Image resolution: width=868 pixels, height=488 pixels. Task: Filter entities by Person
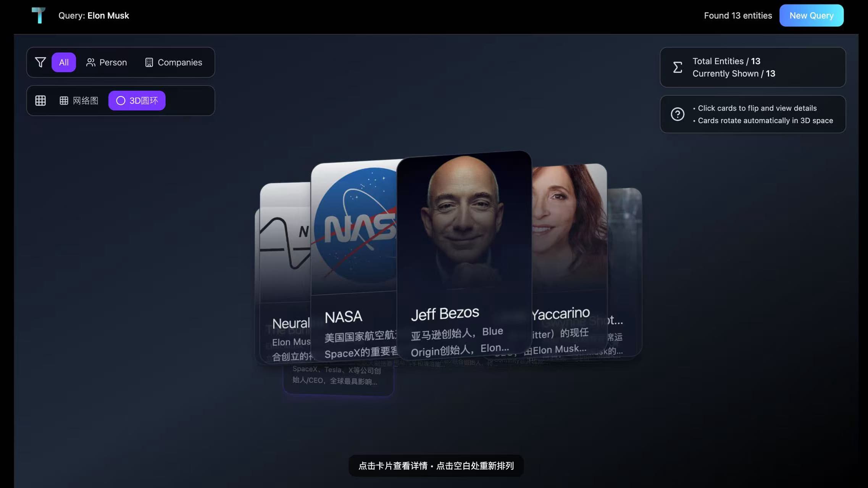[106, 62]
